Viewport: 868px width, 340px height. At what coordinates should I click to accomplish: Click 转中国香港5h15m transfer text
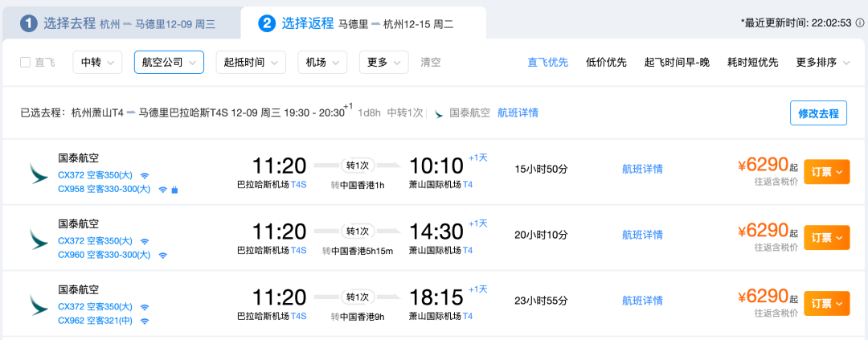(x=358, y=251)
